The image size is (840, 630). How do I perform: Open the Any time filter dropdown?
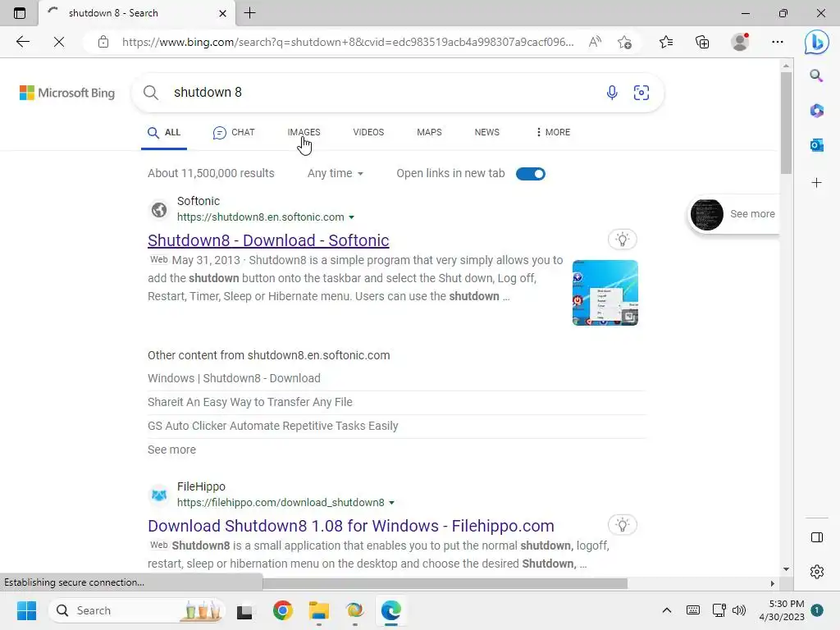(336, 173)
